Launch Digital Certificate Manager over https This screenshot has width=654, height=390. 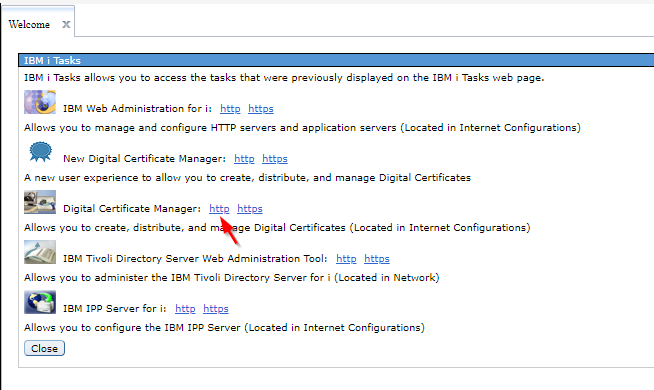click(250, 209)
